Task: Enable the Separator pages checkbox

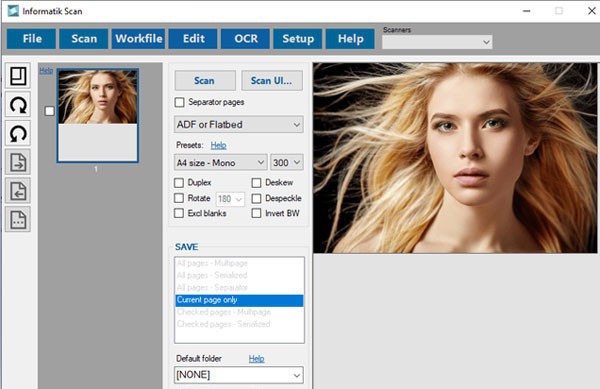Action: point(179,102)
